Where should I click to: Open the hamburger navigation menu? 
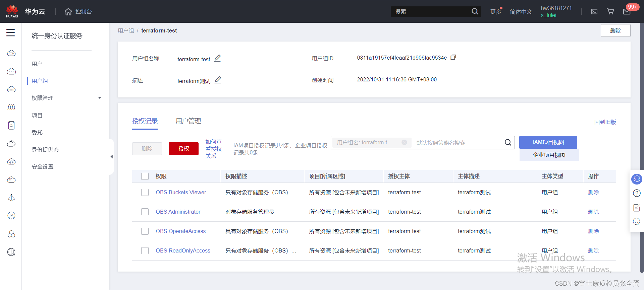(x=11, y=32)
